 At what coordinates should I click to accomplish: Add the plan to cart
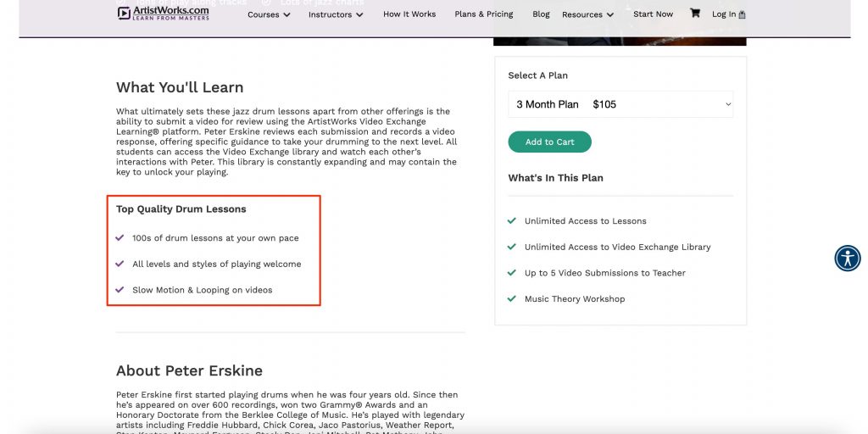click(x=549, y=142)
